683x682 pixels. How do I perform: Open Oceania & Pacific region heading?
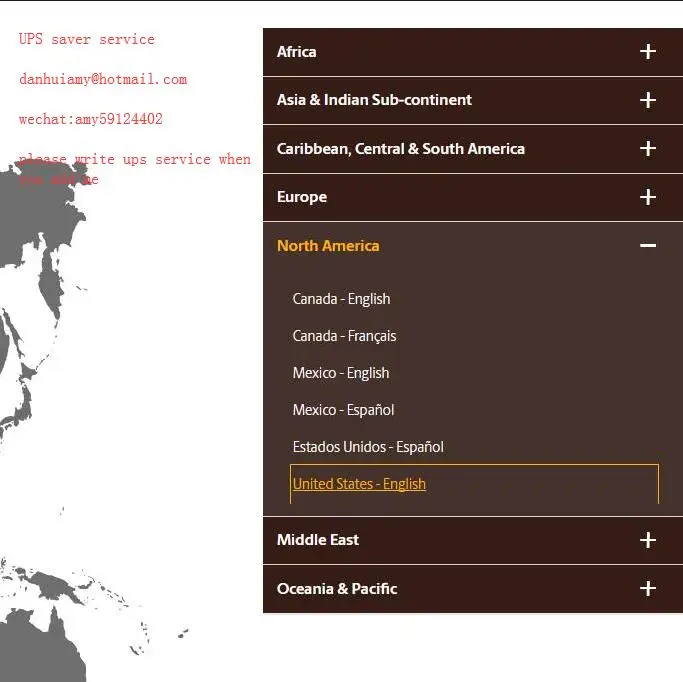(x=337, y=589)
